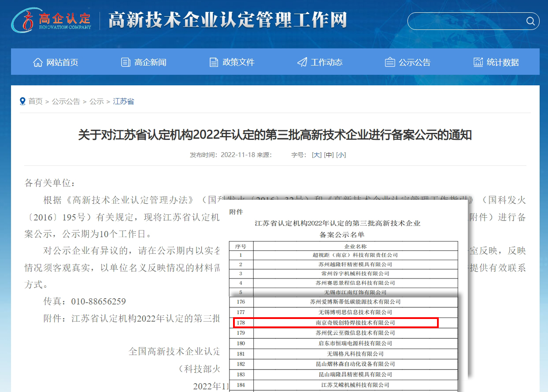Viewport: 548px width, 392px height.
Task: Open the 统计数据 menu item
Action: (x=503, y=62)
